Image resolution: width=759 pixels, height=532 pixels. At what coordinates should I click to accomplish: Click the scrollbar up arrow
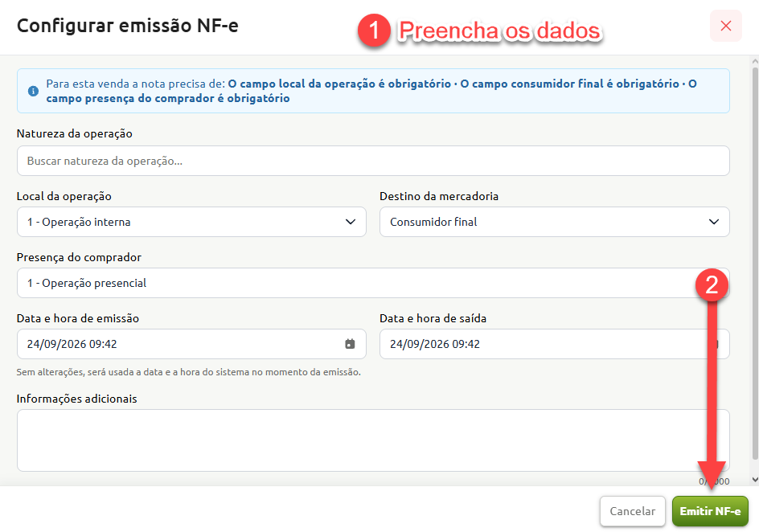click(x=755, y=61)
